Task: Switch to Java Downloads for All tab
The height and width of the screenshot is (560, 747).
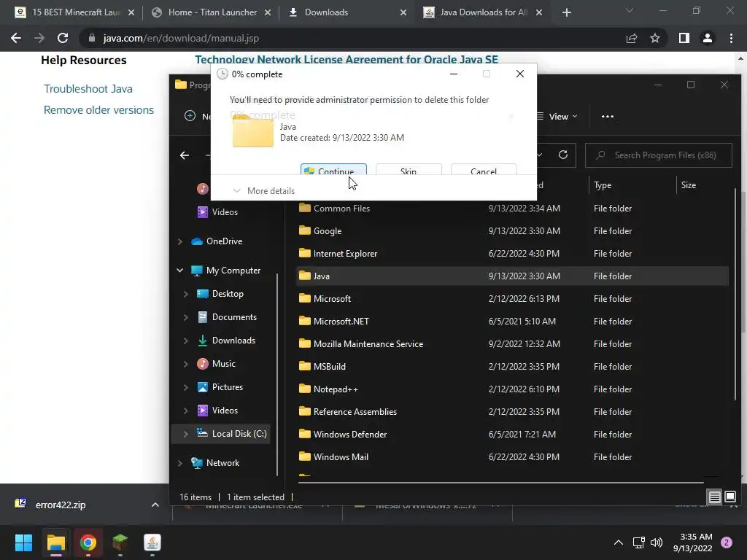Action: coord(482,12)
